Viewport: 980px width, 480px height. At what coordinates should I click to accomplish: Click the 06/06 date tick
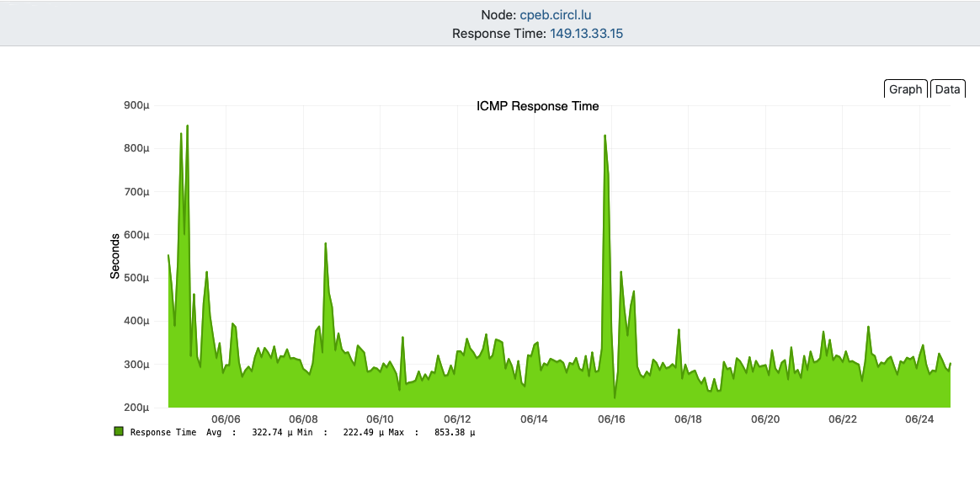point(226,419)
